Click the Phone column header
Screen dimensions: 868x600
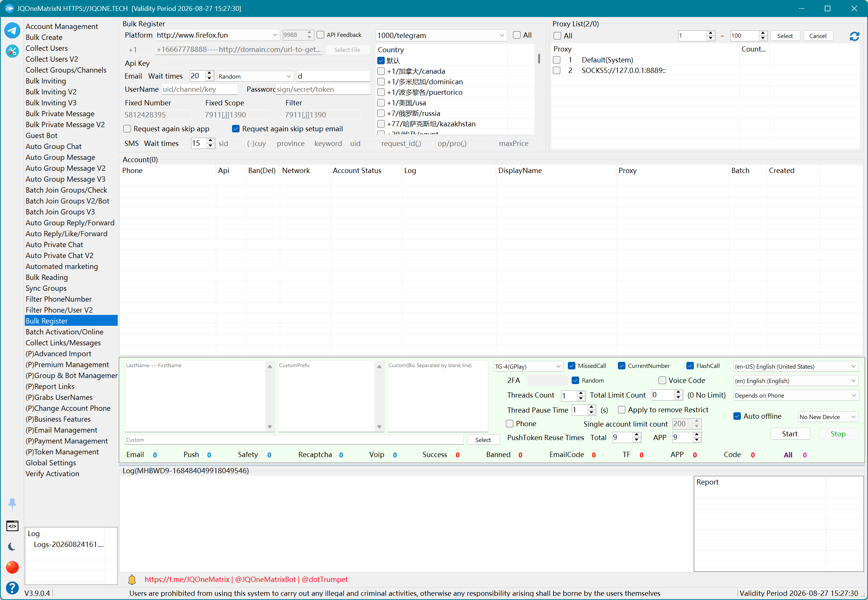tap(167, 171)
